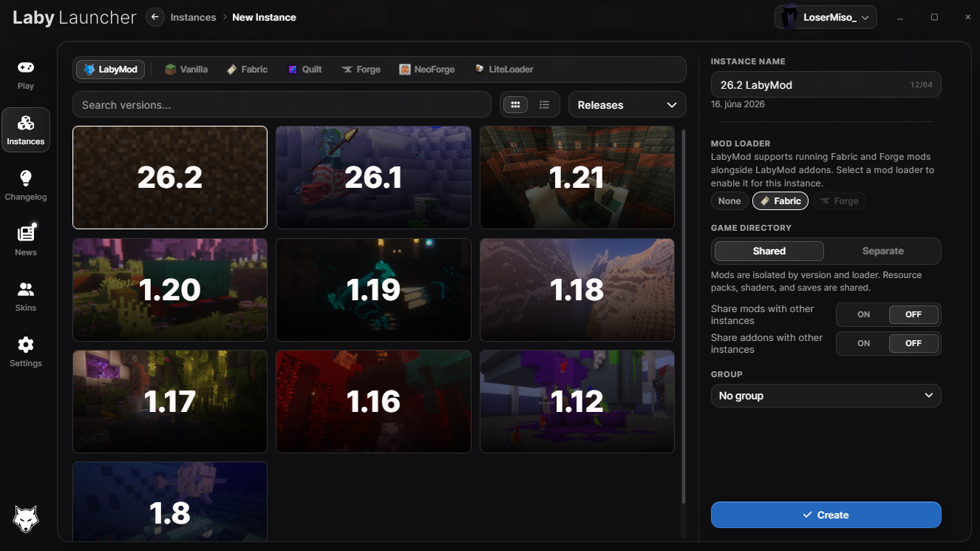980x551 pixels.
Task: Choose Minecraft version 26.1 card
Action: pyautogui.click(x=373, y=178)
